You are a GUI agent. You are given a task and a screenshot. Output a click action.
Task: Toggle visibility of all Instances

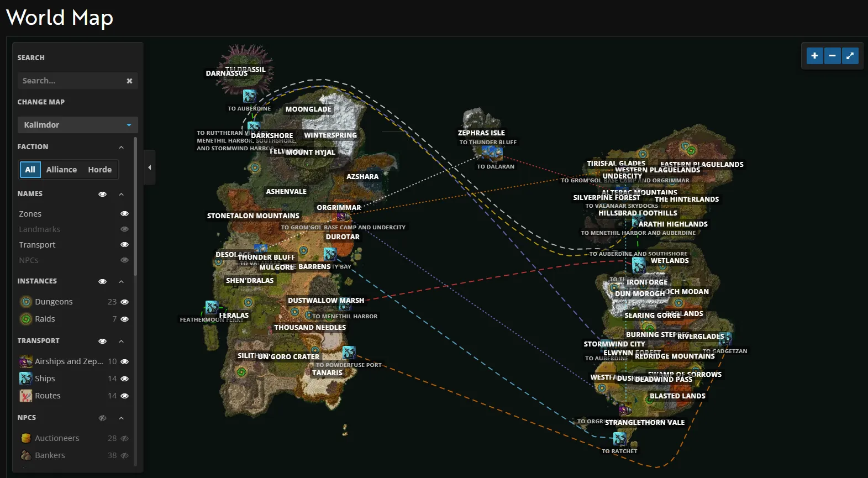point(102,281)
